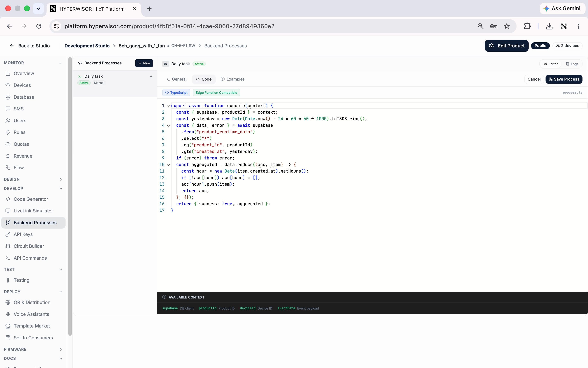
Task: Open the Voice Assistants page
Action: point(33,314)
